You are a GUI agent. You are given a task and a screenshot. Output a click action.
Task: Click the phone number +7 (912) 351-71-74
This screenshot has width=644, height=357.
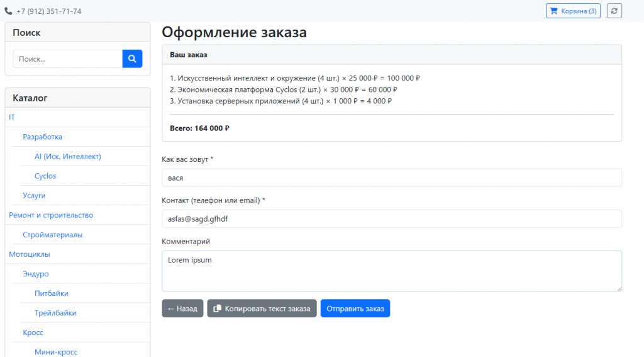48,11
